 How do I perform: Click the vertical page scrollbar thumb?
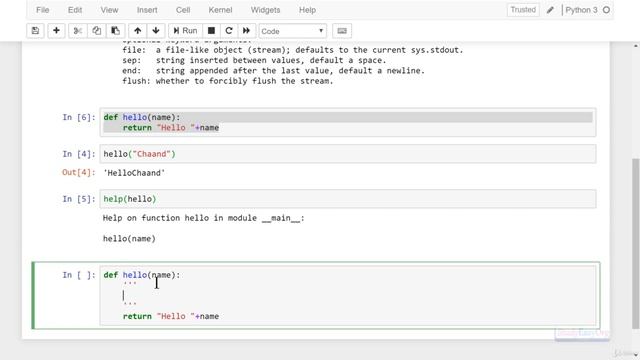coord(636,243)
